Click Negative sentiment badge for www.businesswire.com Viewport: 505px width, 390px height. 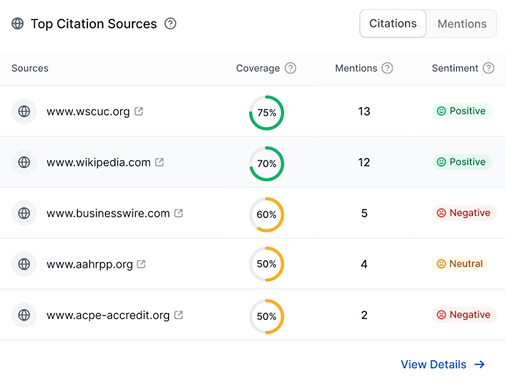tap(464, 213)
